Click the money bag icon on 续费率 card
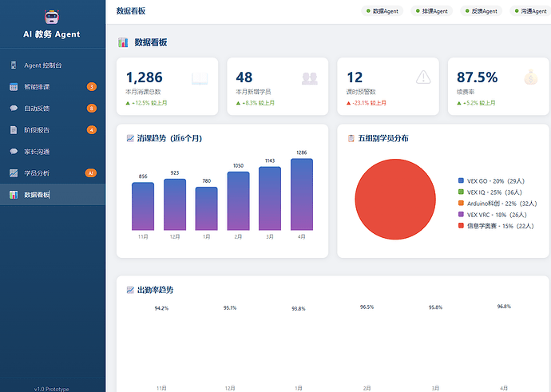This screenshot has height=392, width=551. (x=530, y=77)
